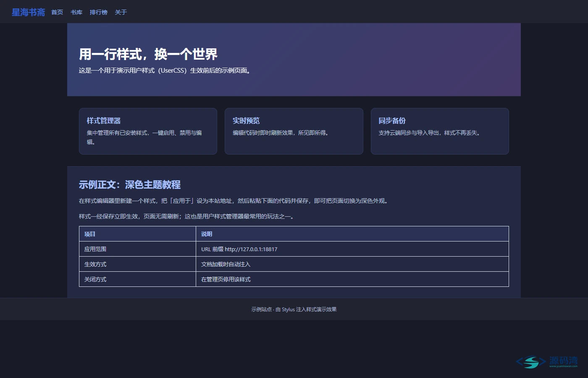The image size is (588, 378).
Task: Click the URL 前缀 http://127.0.0.1:18817 cell
Action: 352,249
